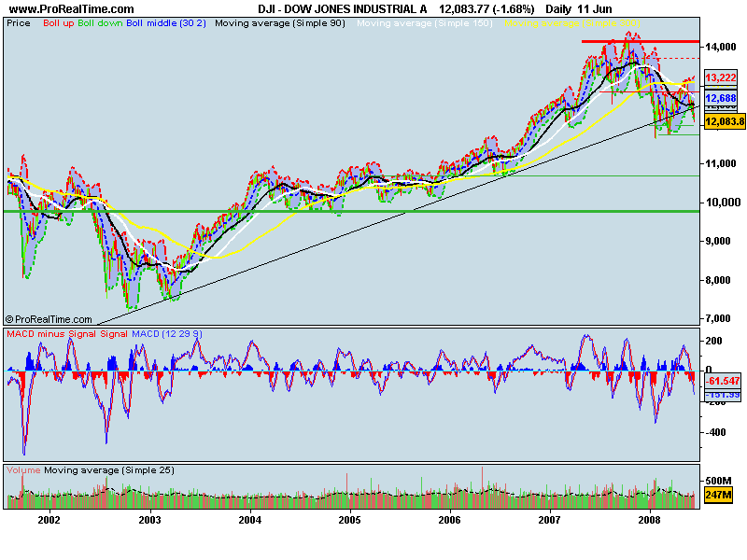Select the thick green support line below 10,000
The height and width of the screenshot is (560, 747).
coord(352,212)
